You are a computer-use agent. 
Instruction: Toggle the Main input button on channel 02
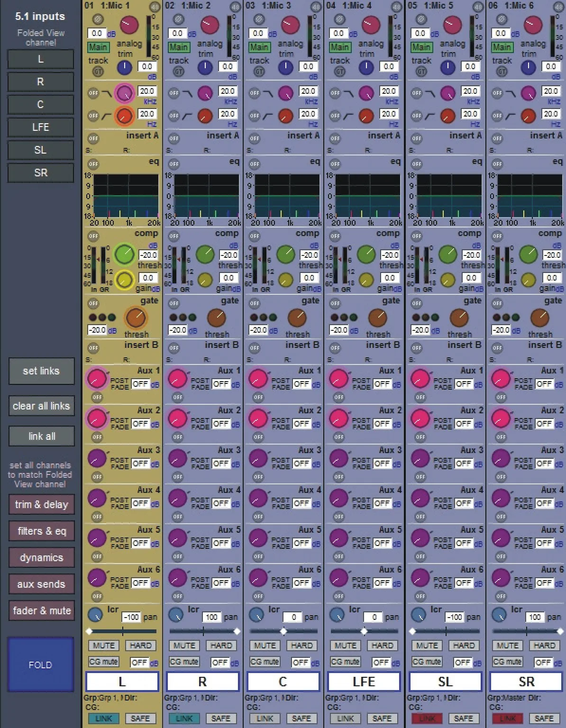tap(178, 47)
